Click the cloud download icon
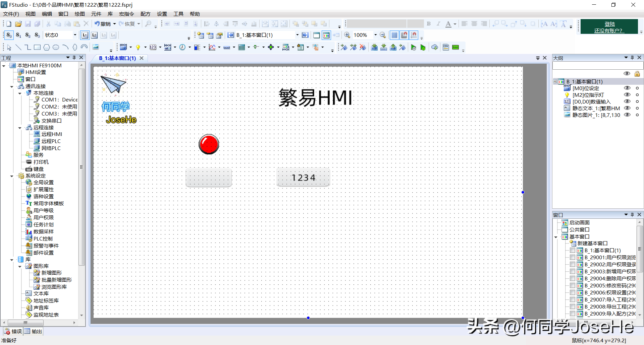 click(x=434, y=47)
